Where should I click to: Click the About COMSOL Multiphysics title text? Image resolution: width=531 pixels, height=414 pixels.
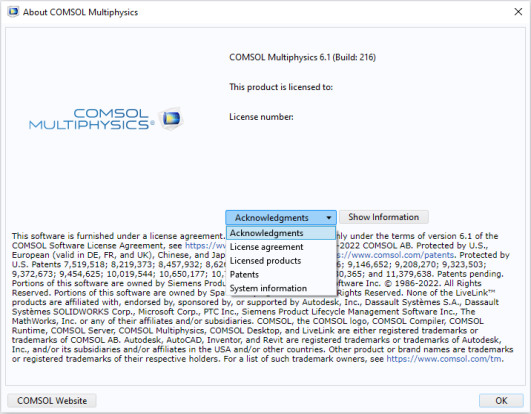80,12
